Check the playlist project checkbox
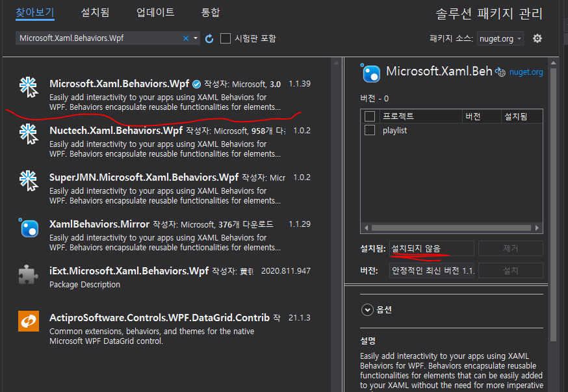This screenshot has height=392, width=568. click(370, 130)
